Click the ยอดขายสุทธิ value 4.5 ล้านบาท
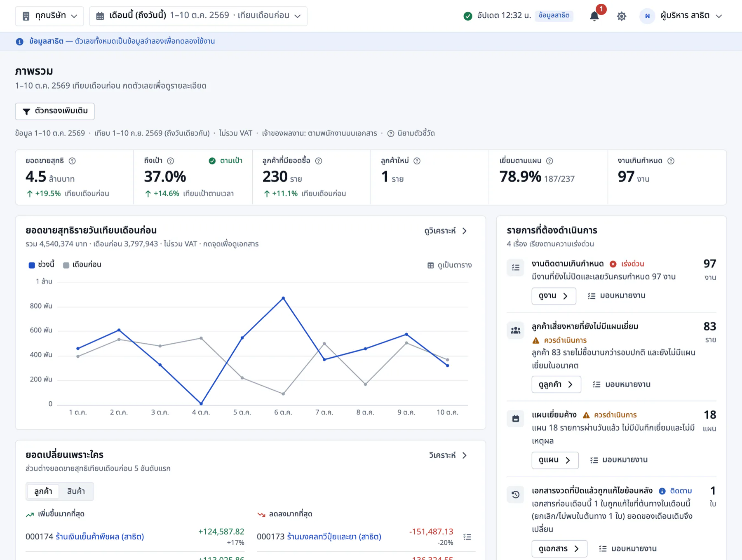 (x=50, y=177)
